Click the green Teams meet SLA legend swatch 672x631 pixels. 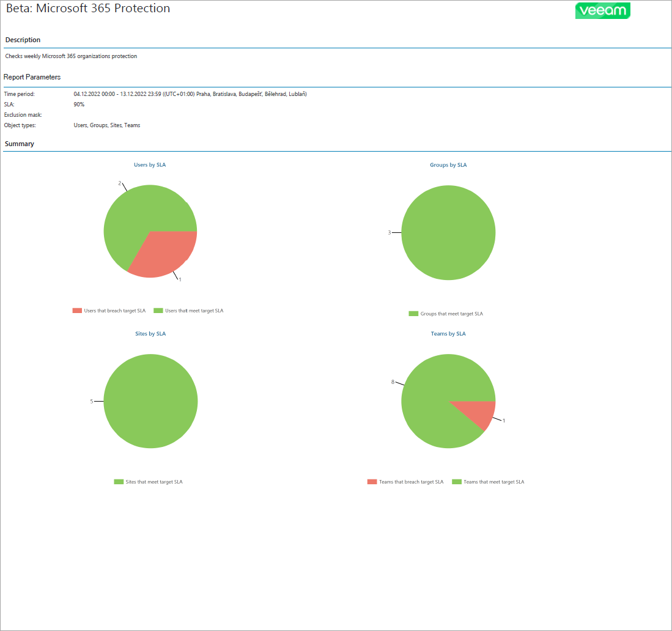coord(457,482)
